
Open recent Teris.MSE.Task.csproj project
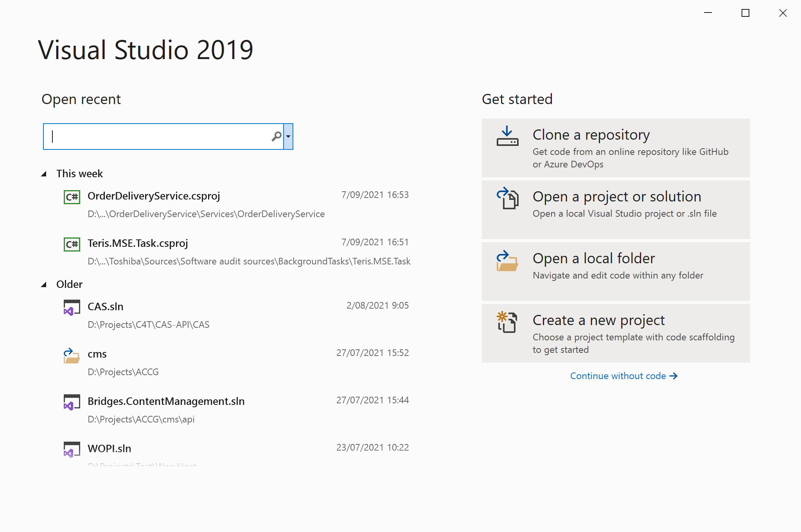pyautogui.click(x=138, y=243)
